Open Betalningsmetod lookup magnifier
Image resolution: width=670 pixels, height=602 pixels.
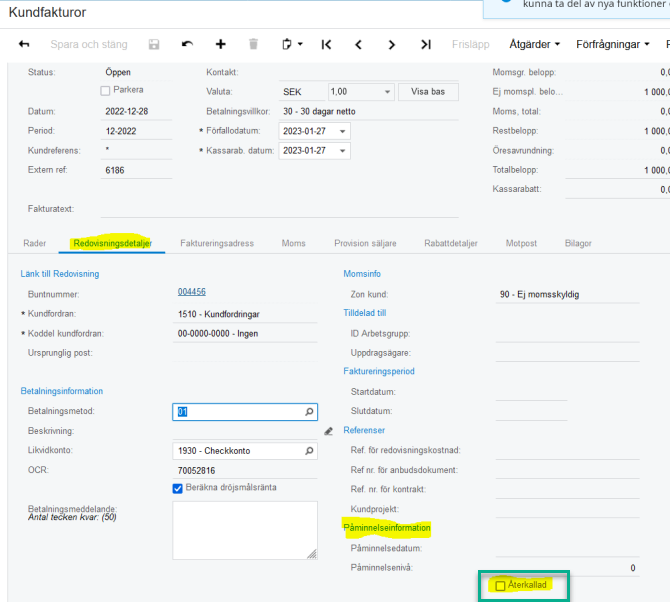(x=309, y=412)
